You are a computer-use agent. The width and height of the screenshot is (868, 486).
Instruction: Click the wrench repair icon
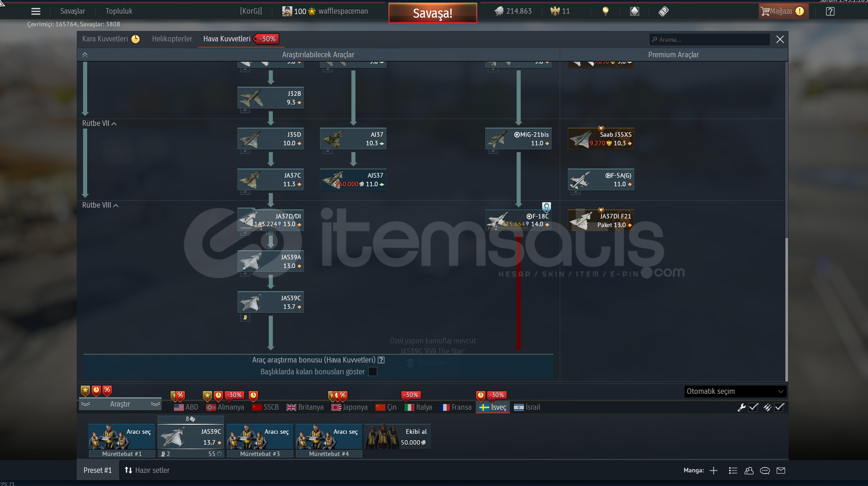[741, 407]
